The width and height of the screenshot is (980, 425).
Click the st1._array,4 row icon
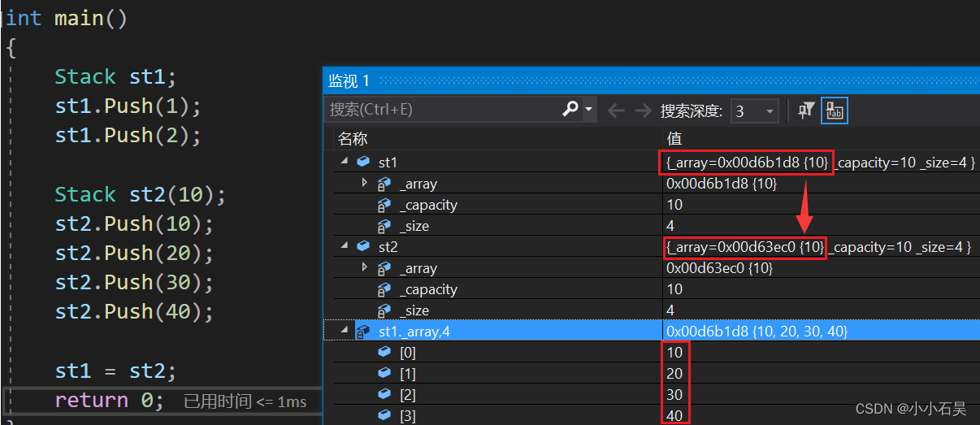click(x=363, y=332)
